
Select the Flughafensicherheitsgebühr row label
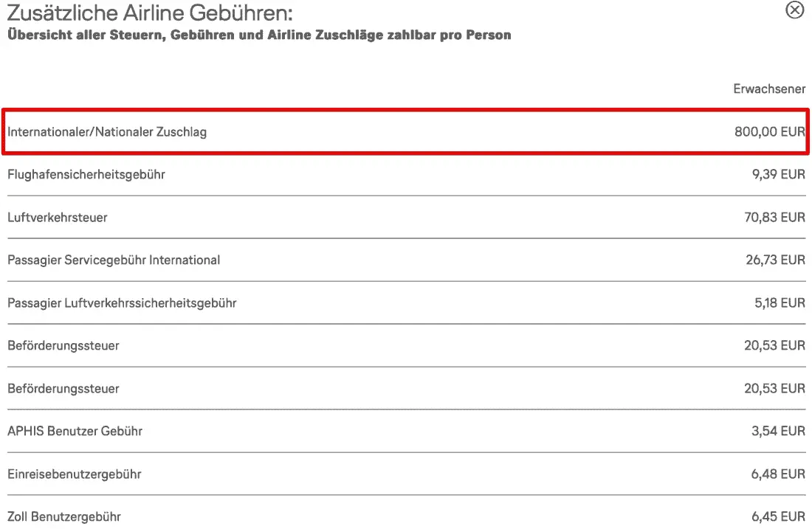point(86,175)
